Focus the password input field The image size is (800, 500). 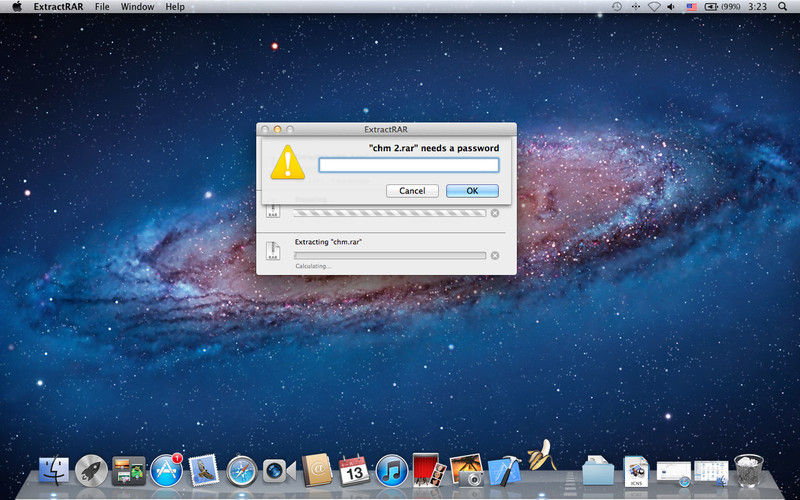coord(409,165)
